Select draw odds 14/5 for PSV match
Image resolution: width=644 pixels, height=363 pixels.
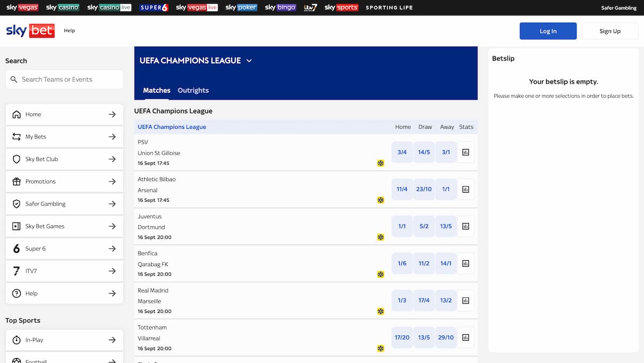point(424,152)
